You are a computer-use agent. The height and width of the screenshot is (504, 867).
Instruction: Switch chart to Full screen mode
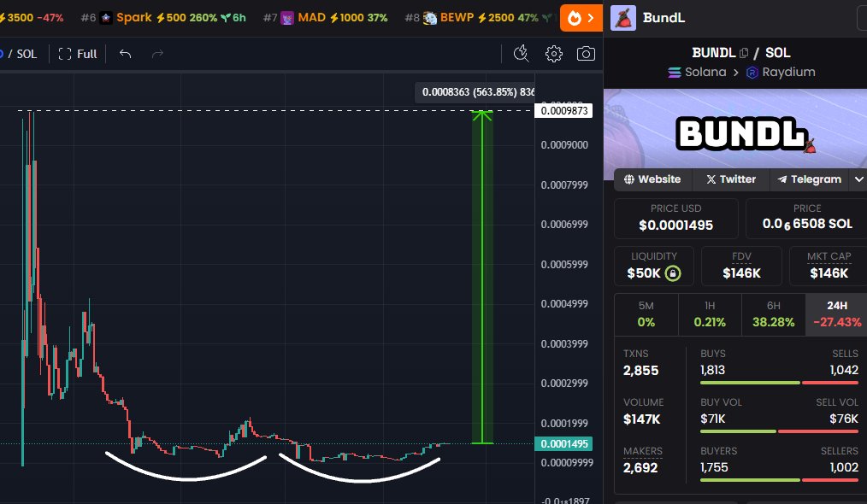point(78,54)
